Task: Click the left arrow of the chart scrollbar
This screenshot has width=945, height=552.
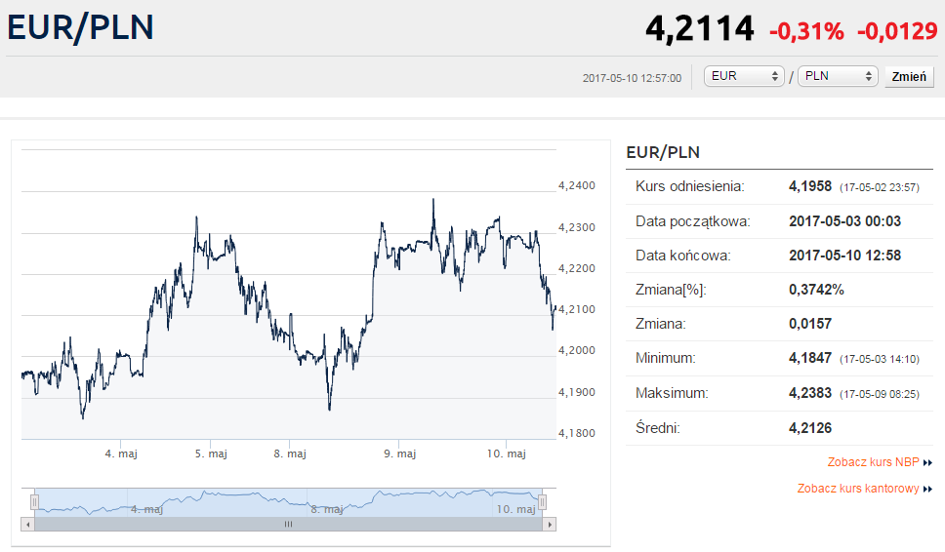Action: point(28,524)
